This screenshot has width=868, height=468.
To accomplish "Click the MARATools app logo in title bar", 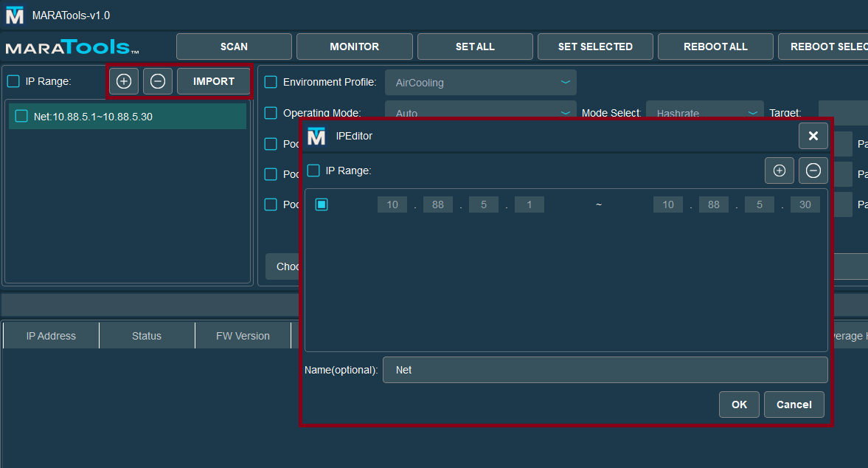I will pos(15,15).
